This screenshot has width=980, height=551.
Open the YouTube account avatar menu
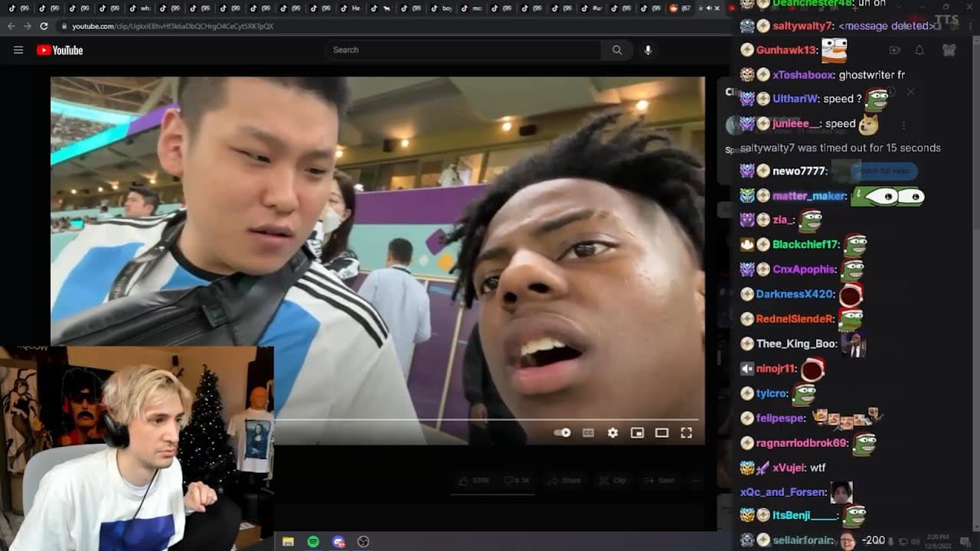point(949,51)
